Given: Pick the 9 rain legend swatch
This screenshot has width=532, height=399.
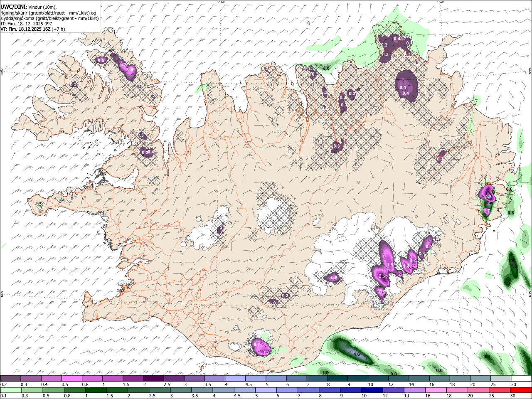Looking at the screenshot, I should [x=350, y=390].
